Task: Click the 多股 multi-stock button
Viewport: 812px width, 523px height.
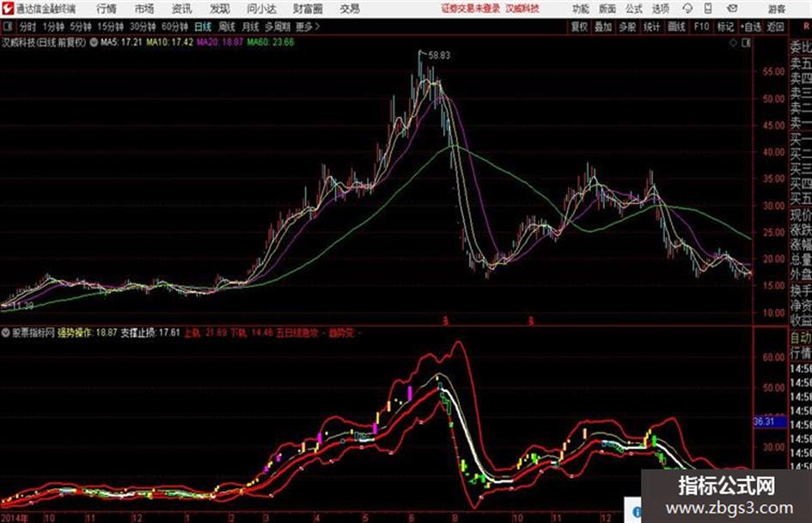Action: click(627, 27)
